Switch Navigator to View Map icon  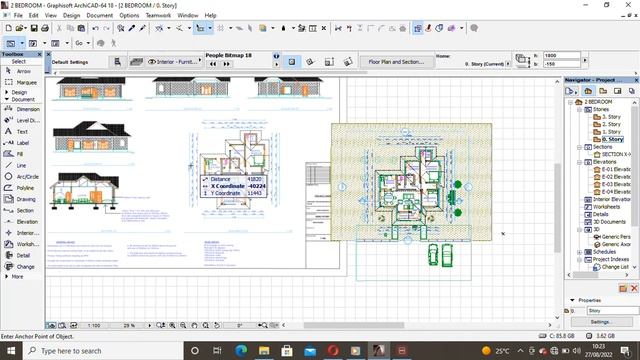click(x=603, y=91)
